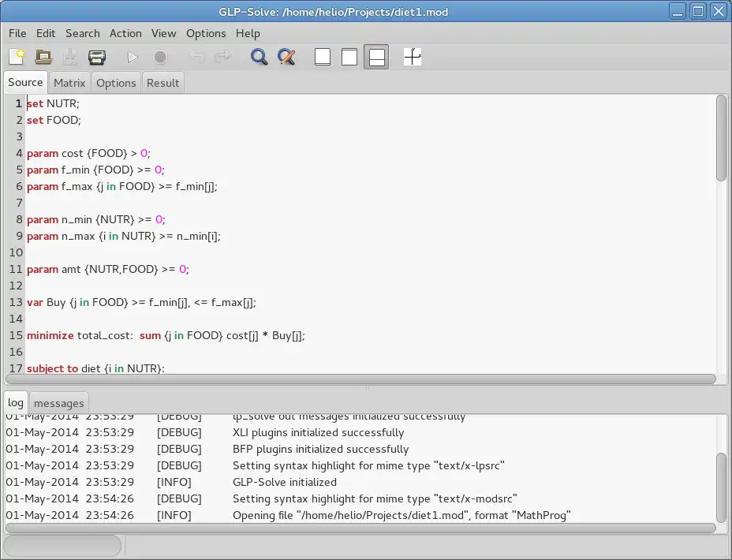Screen dimensions: 732x560
Task: Click the Redo arrow icon
Action: tap(222, 57)
